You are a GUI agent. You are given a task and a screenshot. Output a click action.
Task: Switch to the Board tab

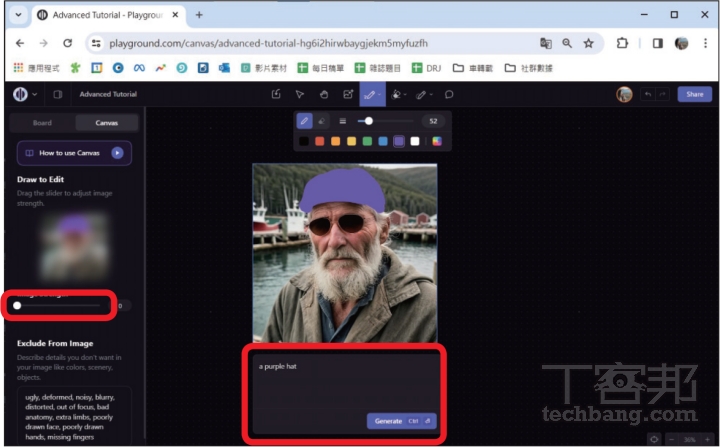point(42,123)
